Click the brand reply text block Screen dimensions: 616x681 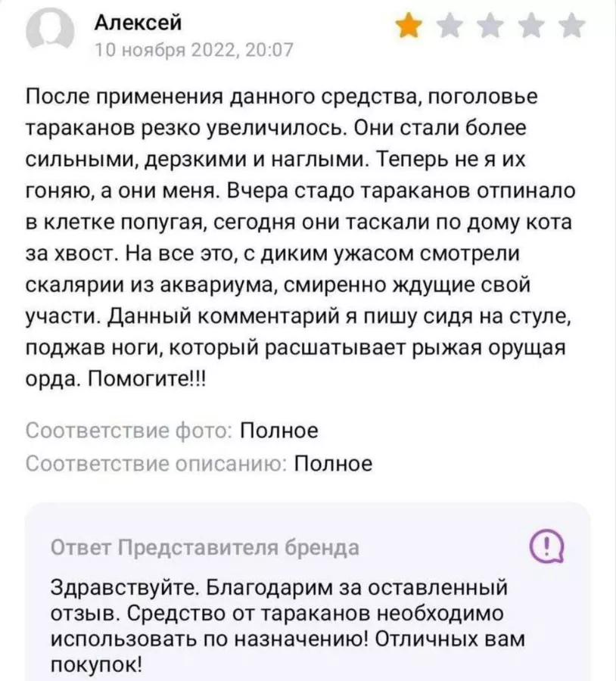click(288, 627)
